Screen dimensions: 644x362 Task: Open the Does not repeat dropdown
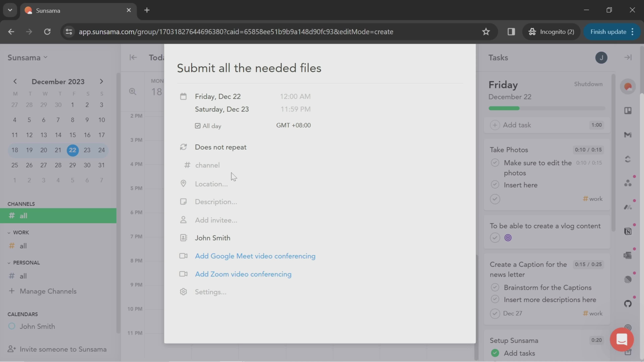tap(221, 147)
